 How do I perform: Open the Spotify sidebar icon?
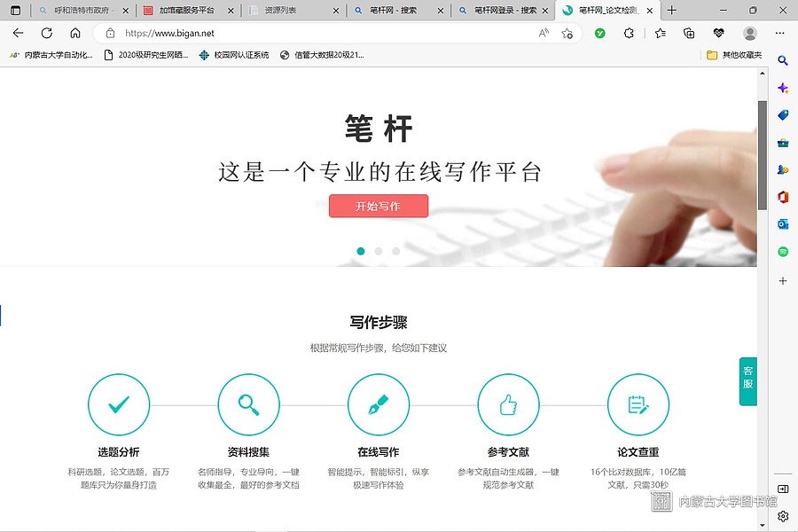(x=783, y=252)
